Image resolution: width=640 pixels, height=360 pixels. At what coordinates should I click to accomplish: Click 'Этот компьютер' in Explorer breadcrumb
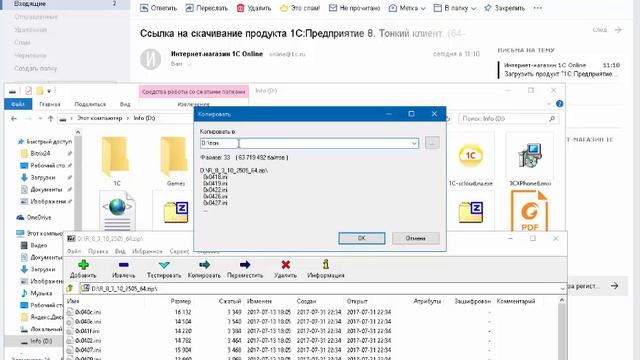[100, 118]
